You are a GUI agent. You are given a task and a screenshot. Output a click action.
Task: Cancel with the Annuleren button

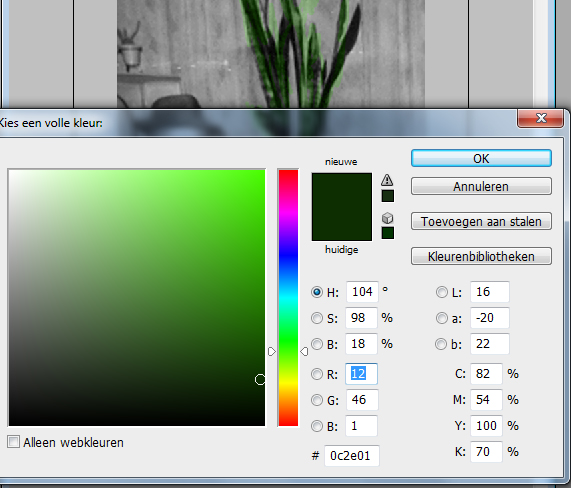coord(481,186)
